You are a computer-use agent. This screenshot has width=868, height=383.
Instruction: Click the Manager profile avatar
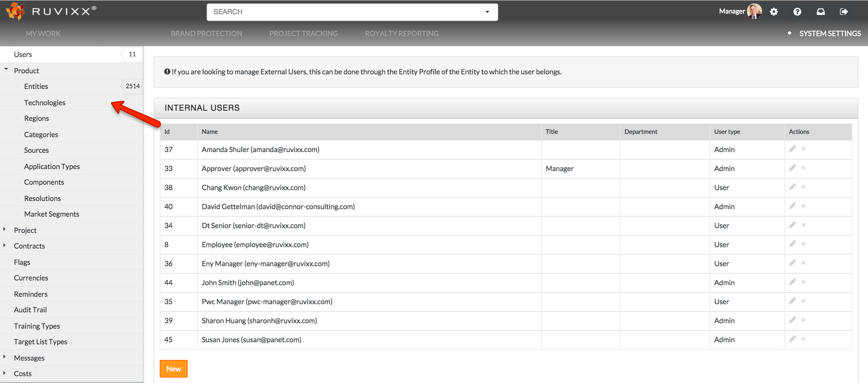pos(754,12)
